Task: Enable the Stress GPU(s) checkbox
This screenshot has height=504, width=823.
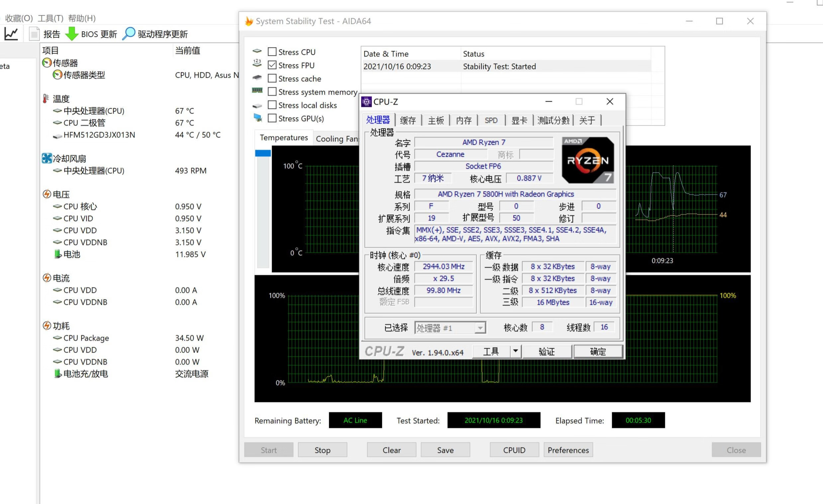Action: coord(272,118)
